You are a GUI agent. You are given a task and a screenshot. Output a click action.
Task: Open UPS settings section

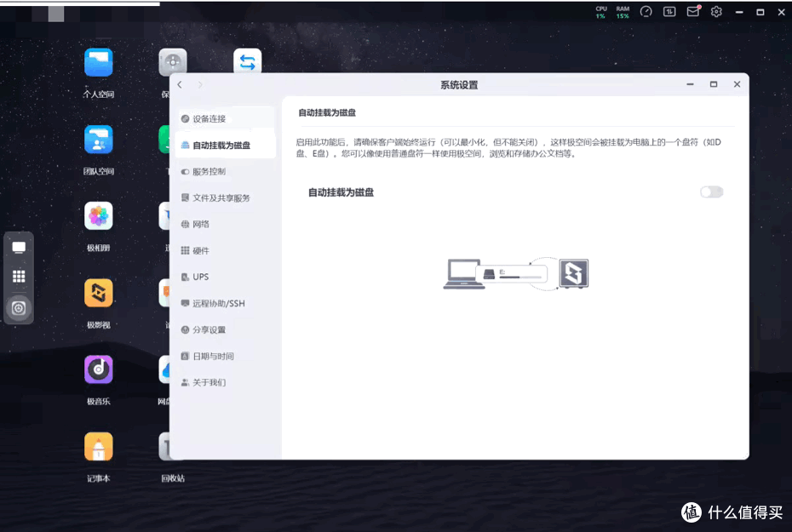tap(226, 277)
